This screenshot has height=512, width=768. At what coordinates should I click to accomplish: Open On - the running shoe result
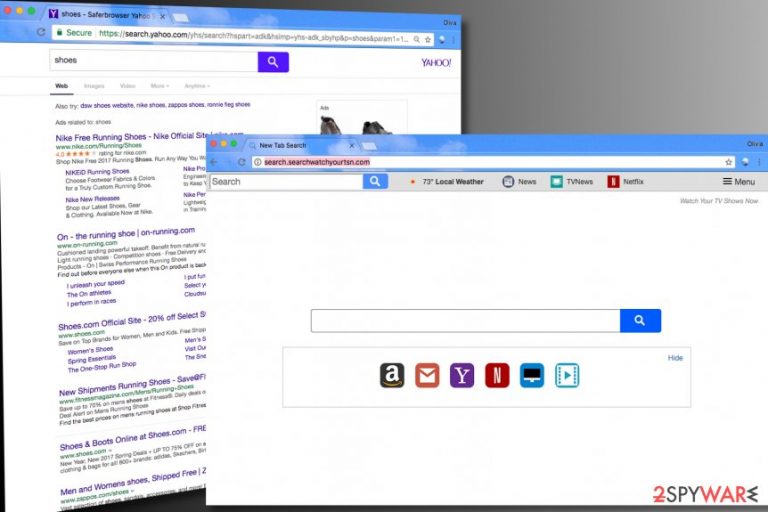(x=126, y=233)
